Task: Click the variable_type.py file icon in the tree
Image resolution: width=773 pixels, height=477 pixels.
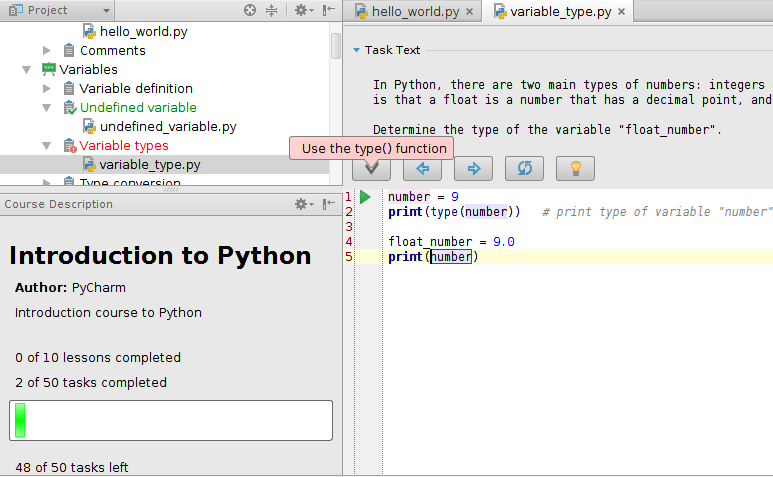Action: pos(89,165)
